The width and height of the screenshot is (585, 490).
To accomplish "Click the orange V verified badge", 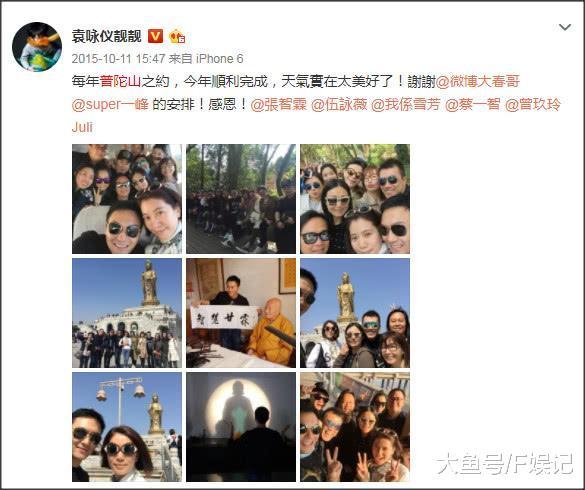I will 156,36.
